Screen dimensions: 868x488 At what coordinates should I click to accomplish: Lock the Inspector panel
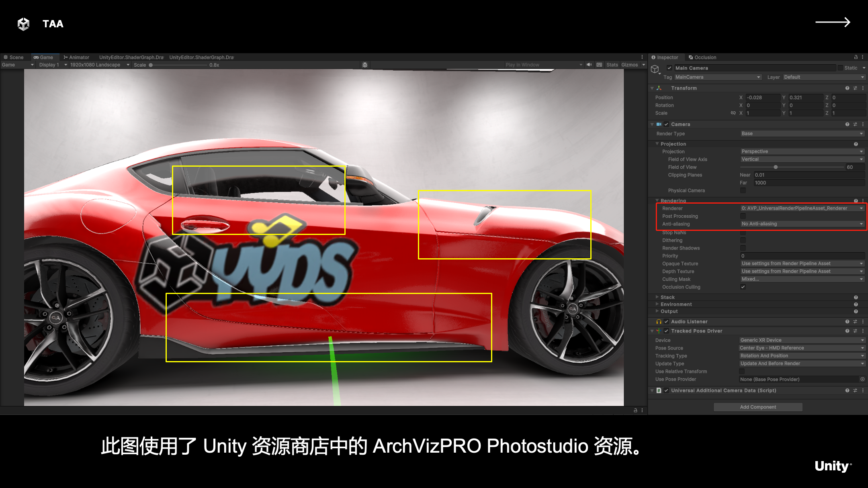pos(856,57)
